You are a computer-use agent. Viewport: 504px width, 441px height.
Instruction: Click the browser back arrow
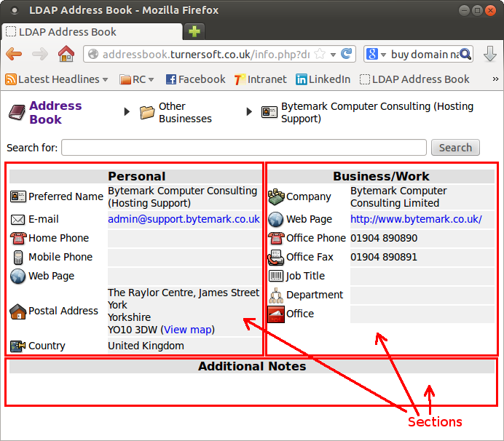[x=15, y=54]
